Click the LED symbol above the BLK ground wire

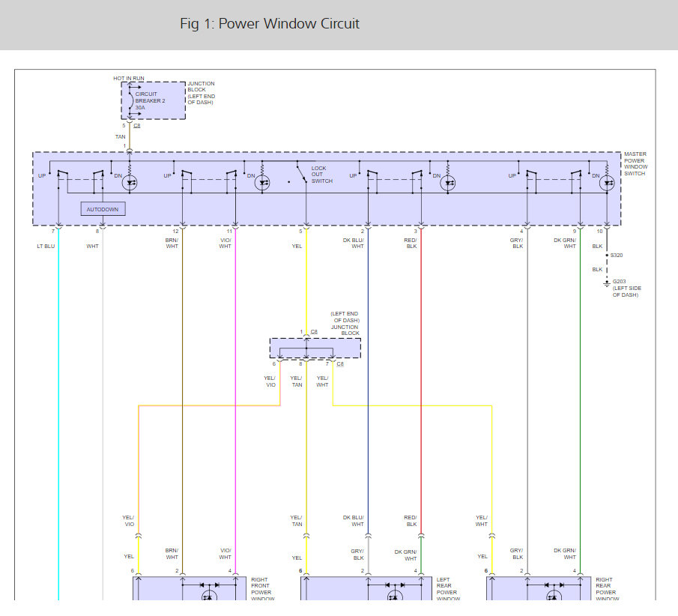[608, 183]
